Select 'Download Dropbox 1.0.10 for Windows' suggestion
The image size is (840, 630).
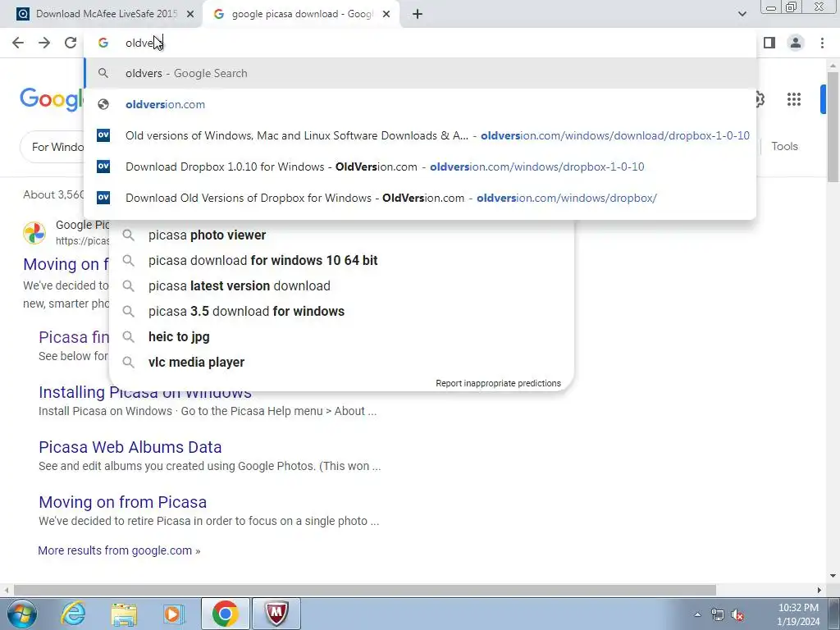click(420, 167)
